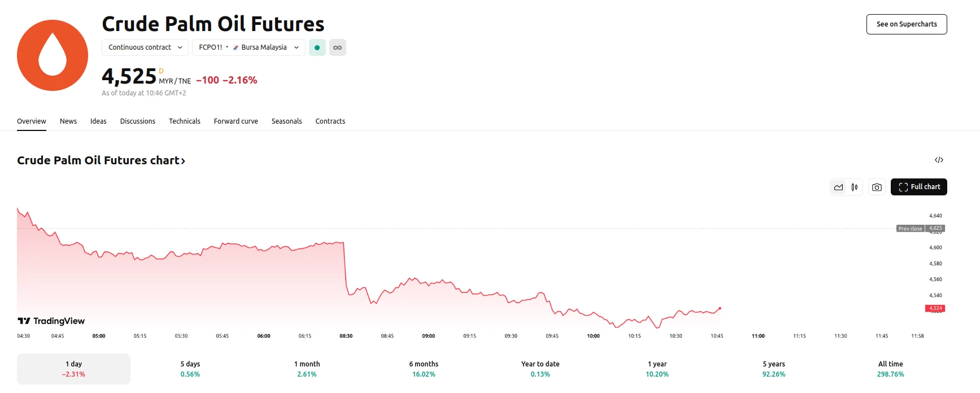
Task: Click the Prev close label on chart
Action: click(x=910, y=229)
